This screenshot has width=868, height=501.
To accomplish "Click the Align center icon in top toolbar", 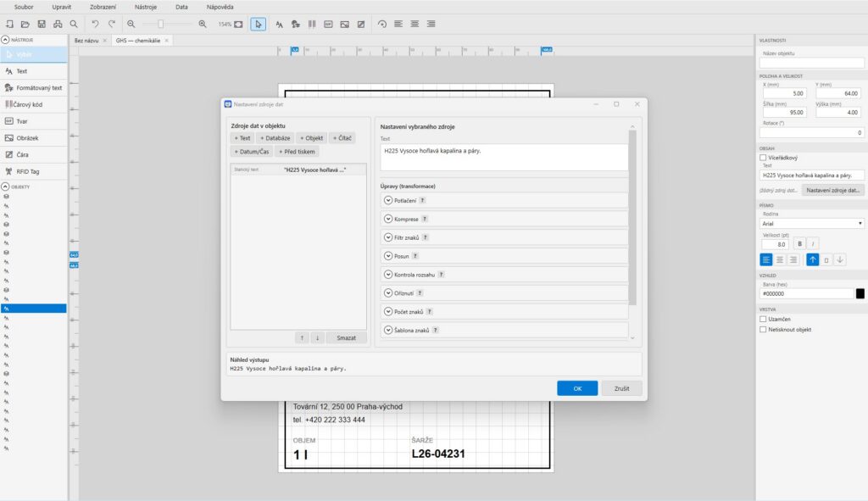I will pos(415,24).
